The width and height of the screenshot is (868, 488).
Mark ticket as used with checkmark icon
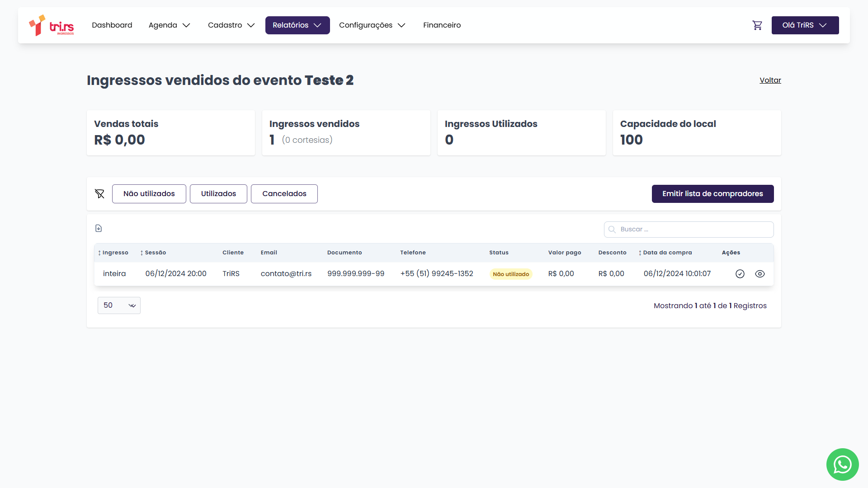point(740,274)
